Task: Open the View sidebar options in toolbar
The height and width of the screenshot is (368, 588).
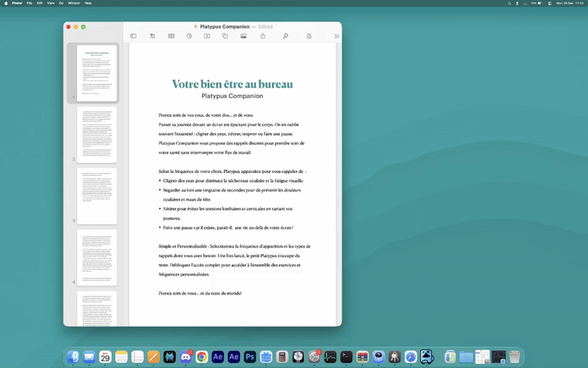Action: point(133,36)
